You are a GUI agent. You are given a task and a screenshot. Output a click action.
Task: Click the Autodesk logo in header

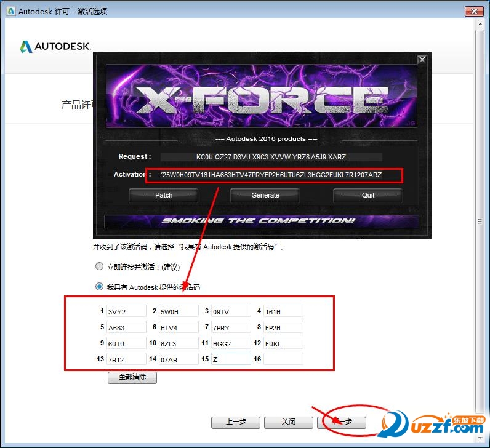click(55, 47)
